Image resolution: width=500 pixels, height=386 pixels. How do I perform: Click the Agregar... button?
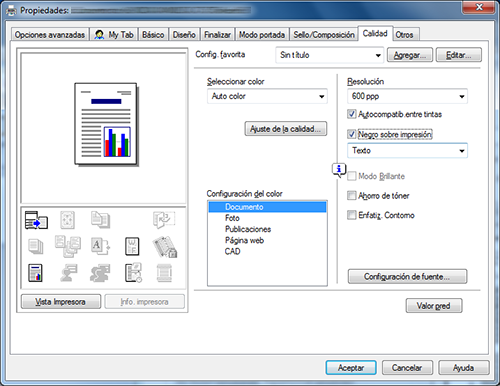[x=410, y=55]
